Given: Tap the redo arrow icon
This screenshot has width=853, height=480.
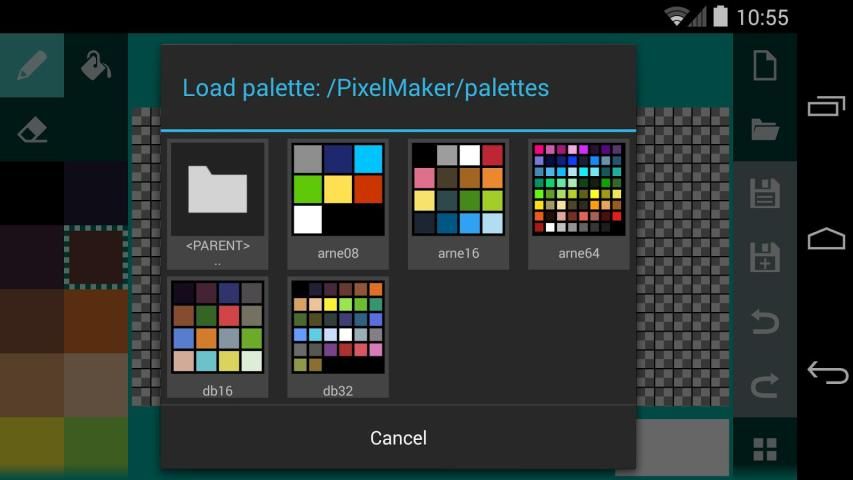Looking at the screenshot, I should pyautogui.click(x=765, y=386).
